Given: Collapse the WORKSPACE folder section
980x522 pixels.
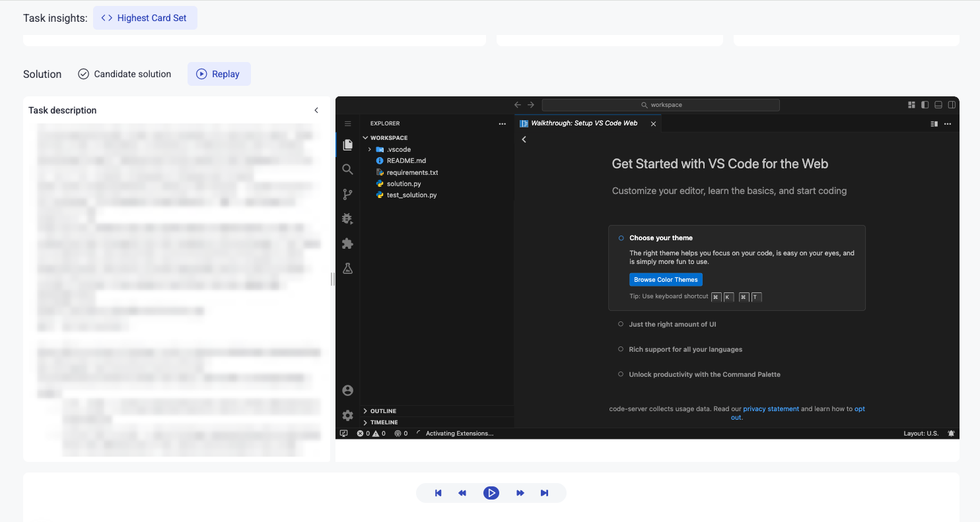Looking at the screenshot, I should [x=437, y=138].
